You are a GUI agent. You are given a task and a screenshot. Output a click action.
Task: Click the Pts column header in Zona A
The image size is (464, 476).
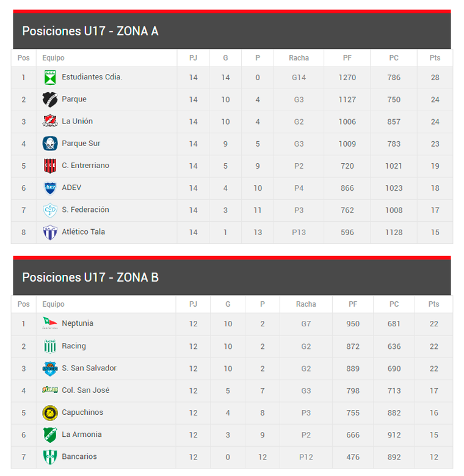(x=435, y=58)
